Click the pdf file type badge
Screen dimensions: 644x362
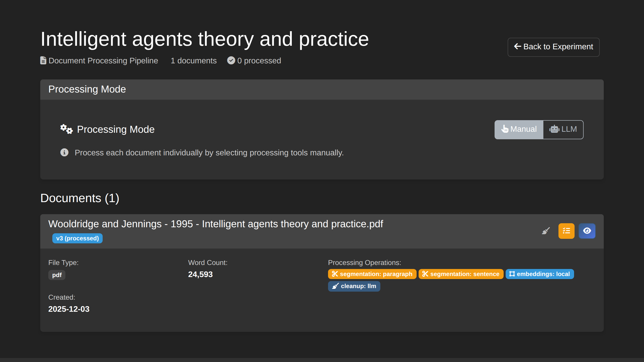pyautogui.click(x=57, y=275)
